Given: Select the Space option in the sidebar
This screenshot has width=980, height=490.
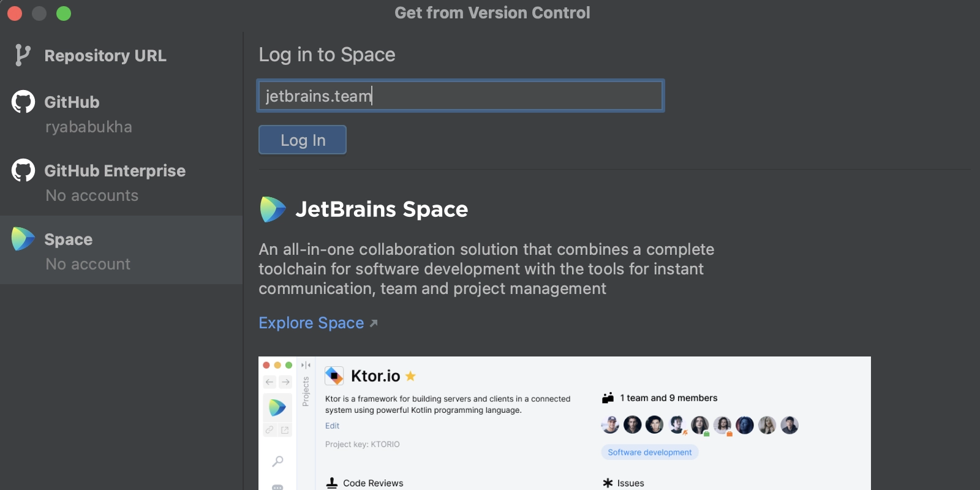Looking at the screenshot, I should [121, 250].
